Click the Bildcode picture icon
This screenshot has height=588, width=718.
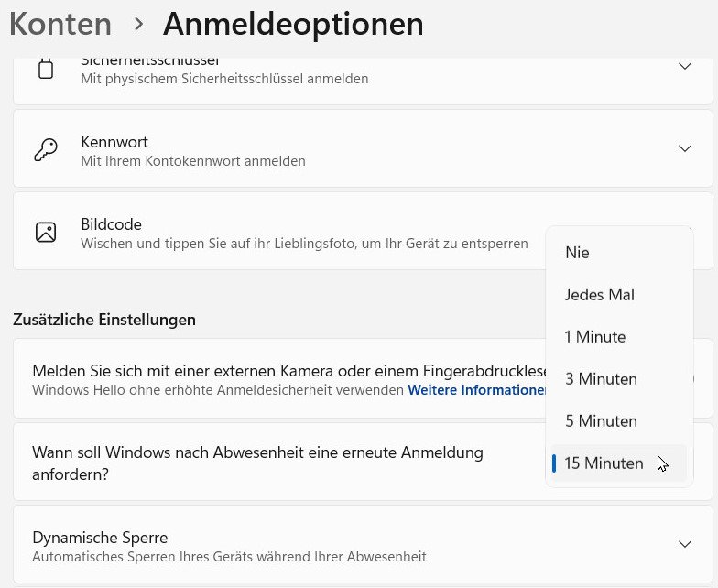[x=46, y=233]
